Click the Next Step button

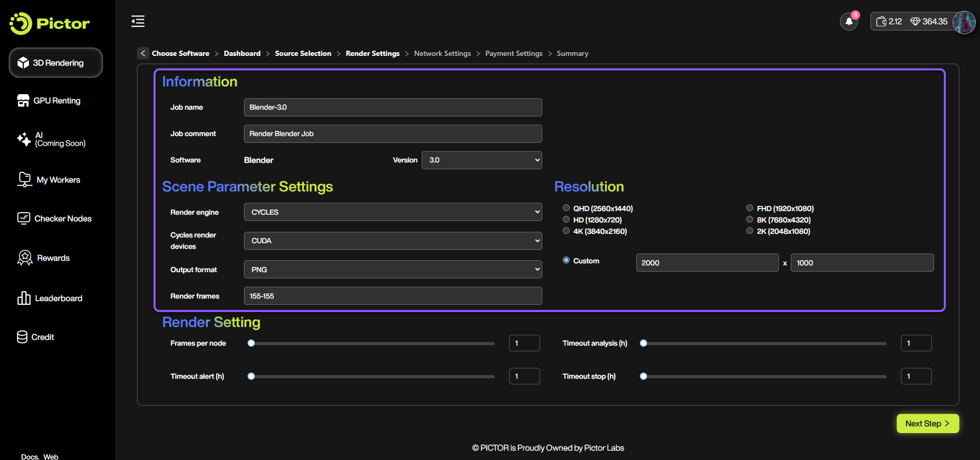click(927, 423)
